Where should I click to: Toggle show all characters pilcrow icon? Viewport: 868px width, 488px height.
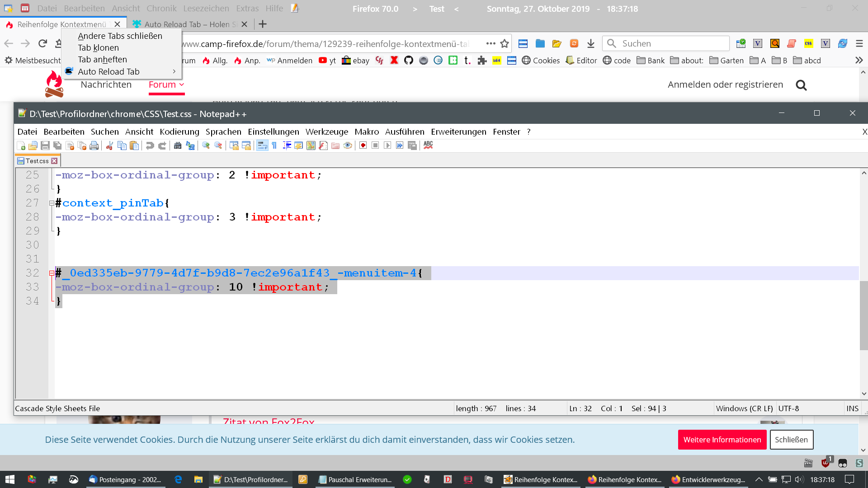pyautogui.click(x=274, y=145)
